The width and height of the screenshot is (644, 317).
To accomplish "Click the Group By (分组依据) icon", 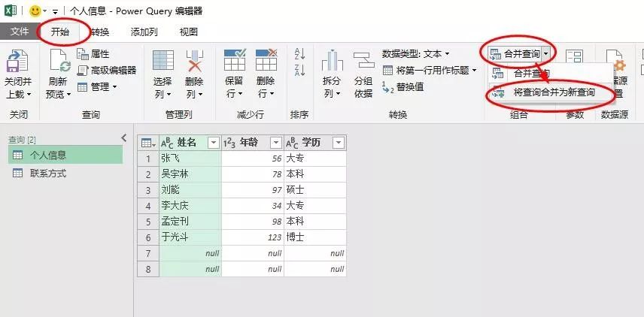I will coord(363,60).
